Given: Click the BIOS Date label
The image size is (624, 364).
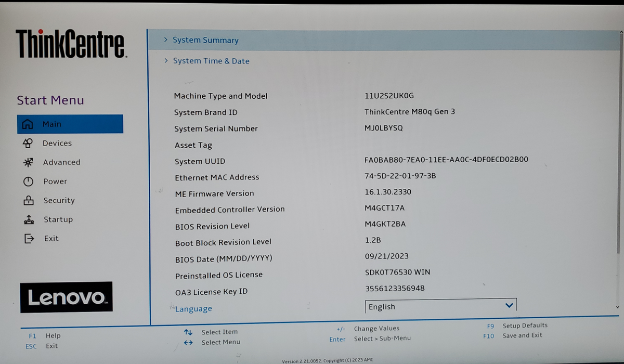Looking at the screenshot, I should coord(224,259).
